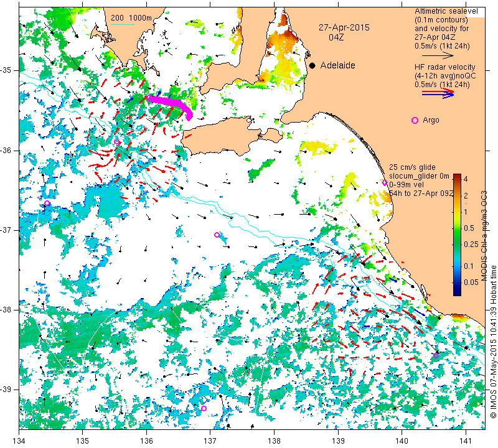
Task: Click the magenta Argo circle in the legend
Action: tap(415, 120)
